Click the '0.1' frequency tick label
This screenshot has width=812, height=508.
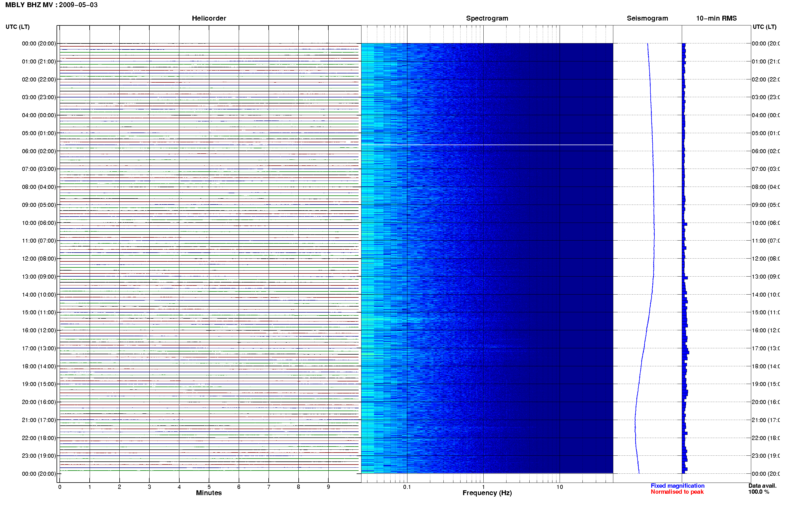pos(407,487)
